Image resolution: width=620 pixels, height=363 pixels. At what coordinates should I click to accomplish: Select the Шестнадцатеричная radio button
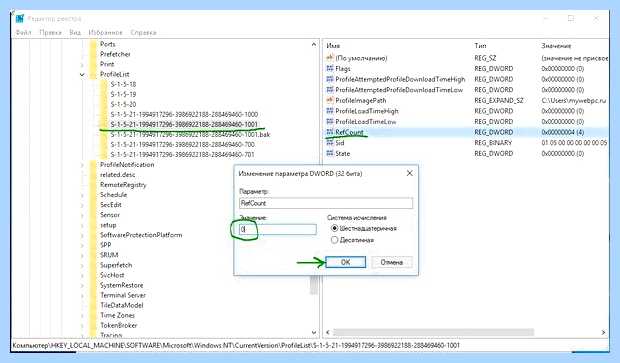click(335, 228)
